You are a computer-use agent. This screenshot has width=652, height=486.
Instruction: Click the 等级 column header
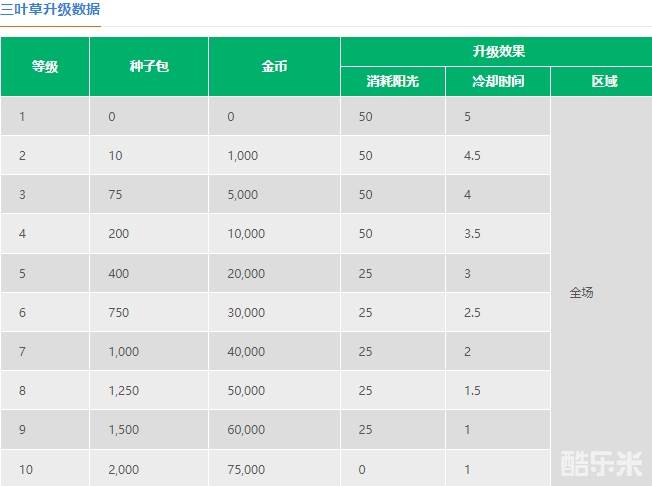click(x=45, y=67)
